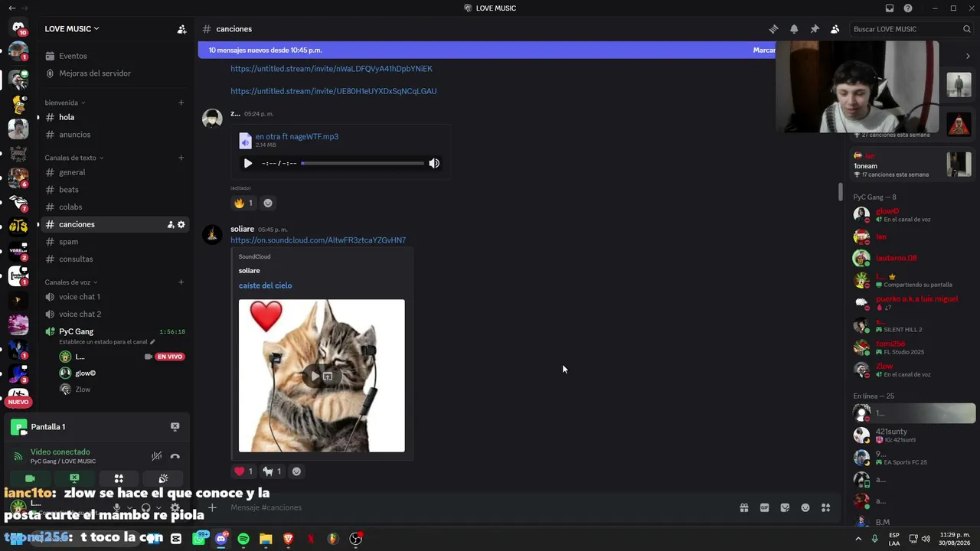Screen dimensions: 980x551
Task: Open the sticker picker
Action: click(785, 507)
